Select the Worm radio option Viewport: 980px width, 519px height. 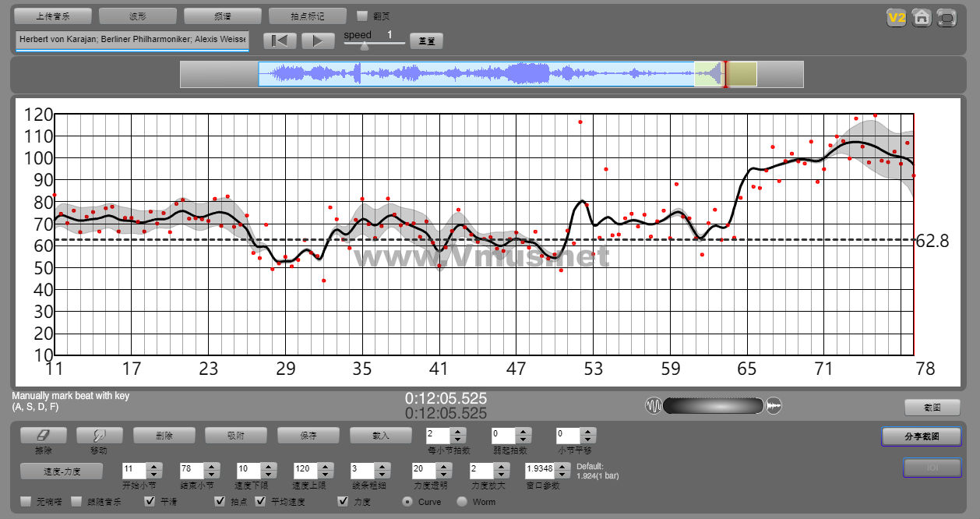462,502
